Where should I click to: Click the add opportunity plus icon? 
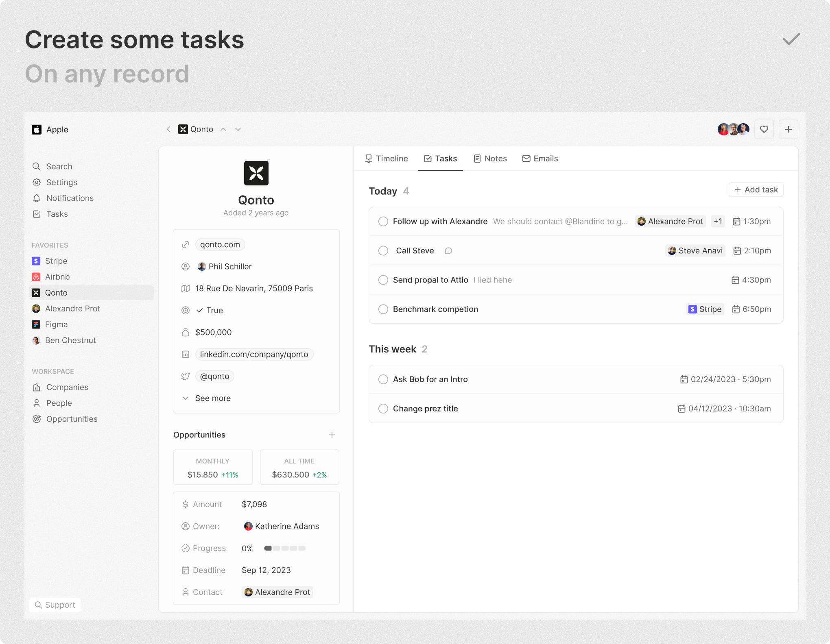click(x=332, y=435)
